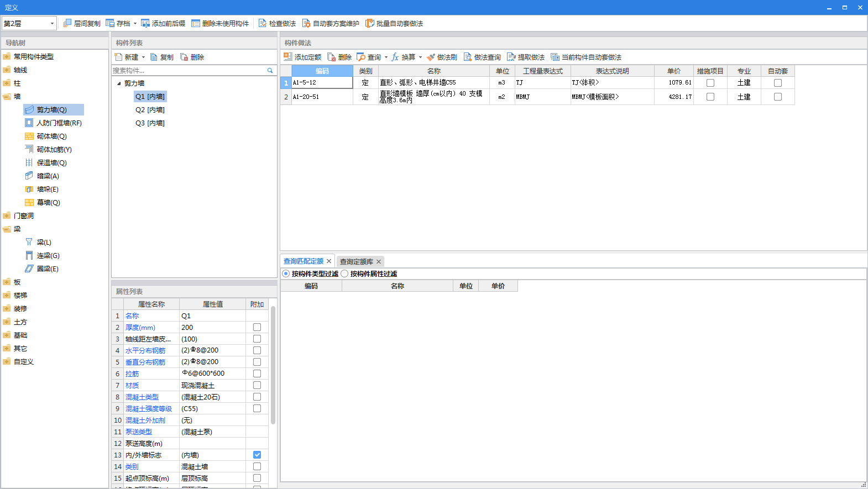The height and width of the screenshot is (489, 868).
Task: Expand the 门窗洞 folder
Action: (7, 216)
